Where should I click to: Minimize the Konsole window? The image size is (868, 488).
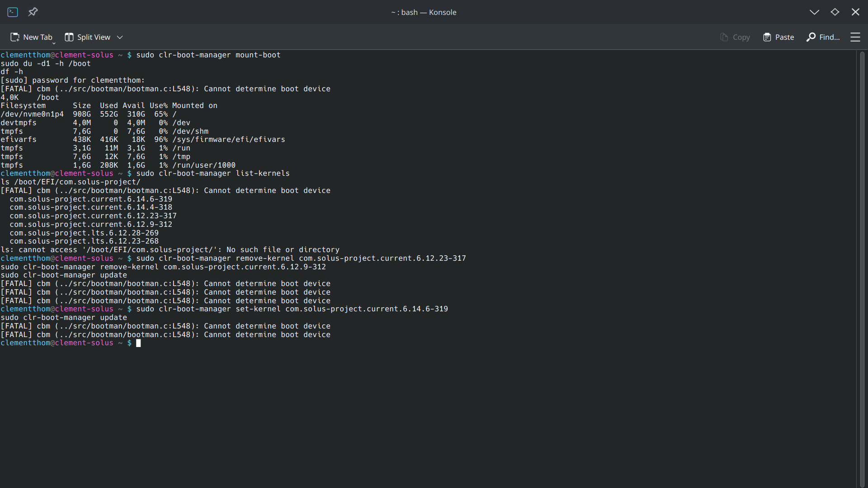coord(815,12)
